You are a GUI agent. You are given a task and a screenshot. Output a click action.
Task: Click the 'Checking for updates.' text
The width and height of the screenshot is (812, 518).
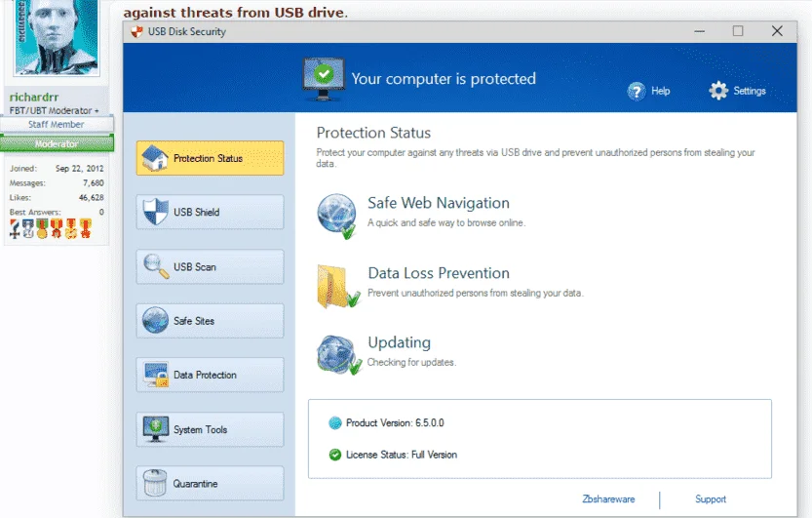click(411, 362)
